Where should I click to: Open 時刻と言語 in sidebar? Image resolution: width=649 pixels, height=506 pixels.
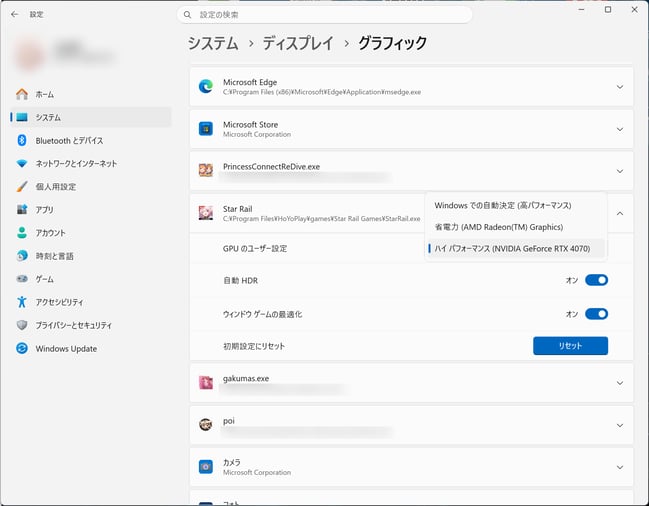coord(91,256)
